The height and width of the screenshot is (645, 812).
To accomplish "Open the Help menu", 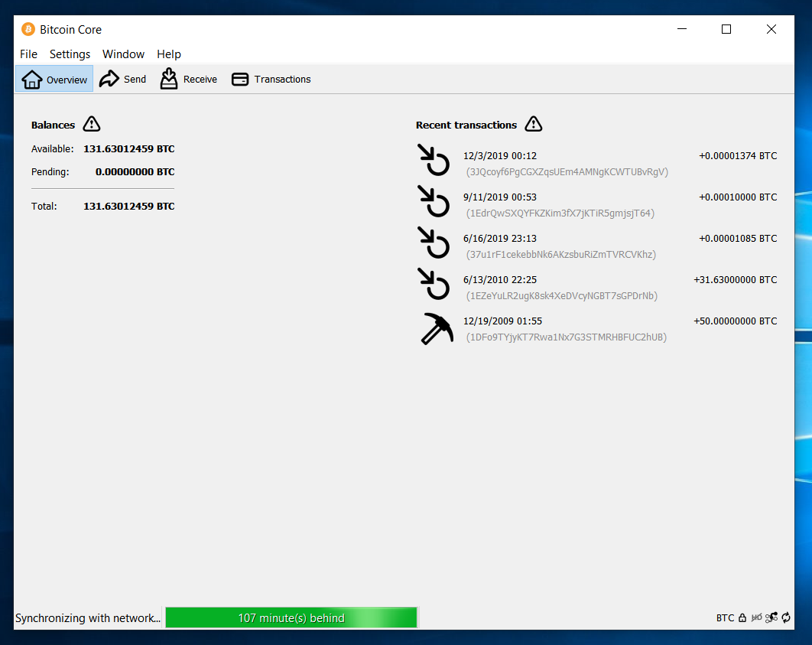I will click(169, 54).
